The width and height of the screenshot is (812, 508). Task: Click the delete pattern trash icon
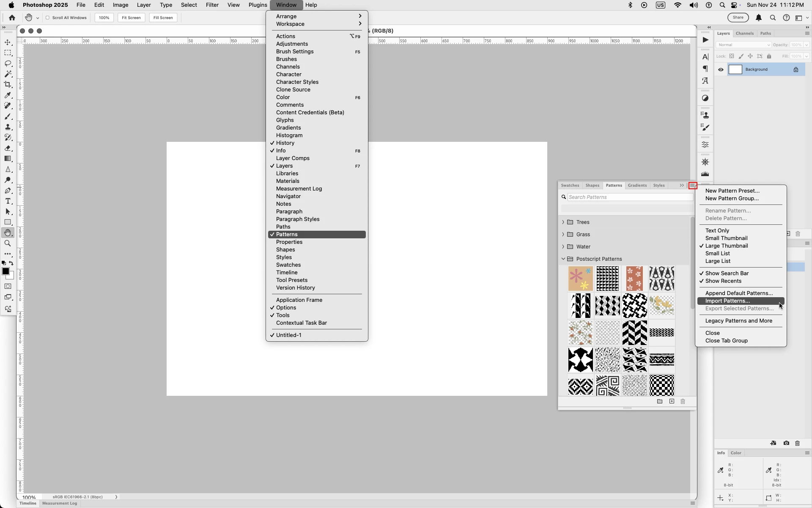point(683,401)
